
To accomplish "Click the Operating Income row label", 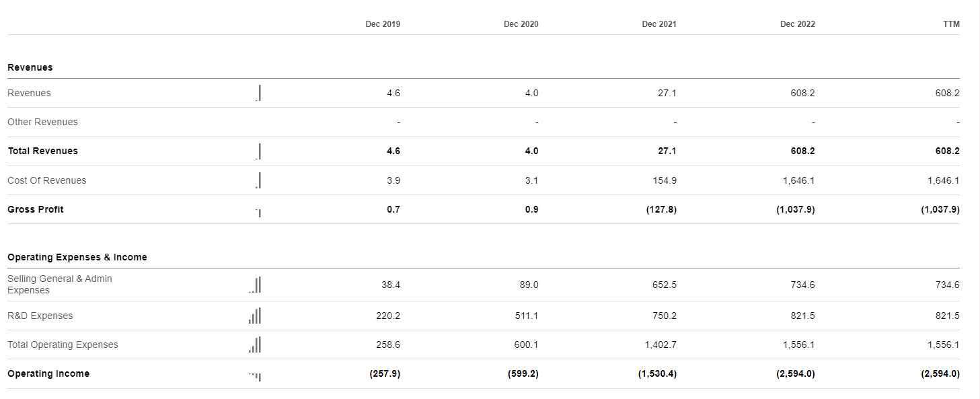I will pos(48,373).
